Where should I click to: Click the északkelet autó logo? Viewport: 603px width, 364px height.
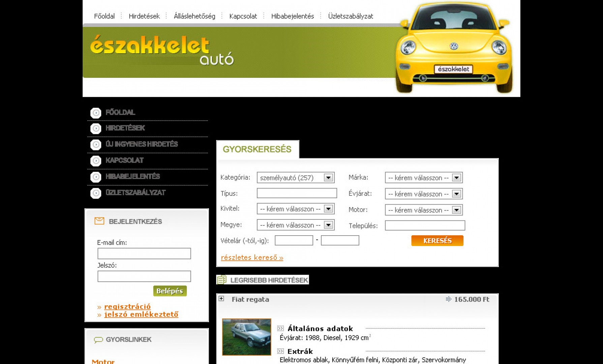pos(162,51)
